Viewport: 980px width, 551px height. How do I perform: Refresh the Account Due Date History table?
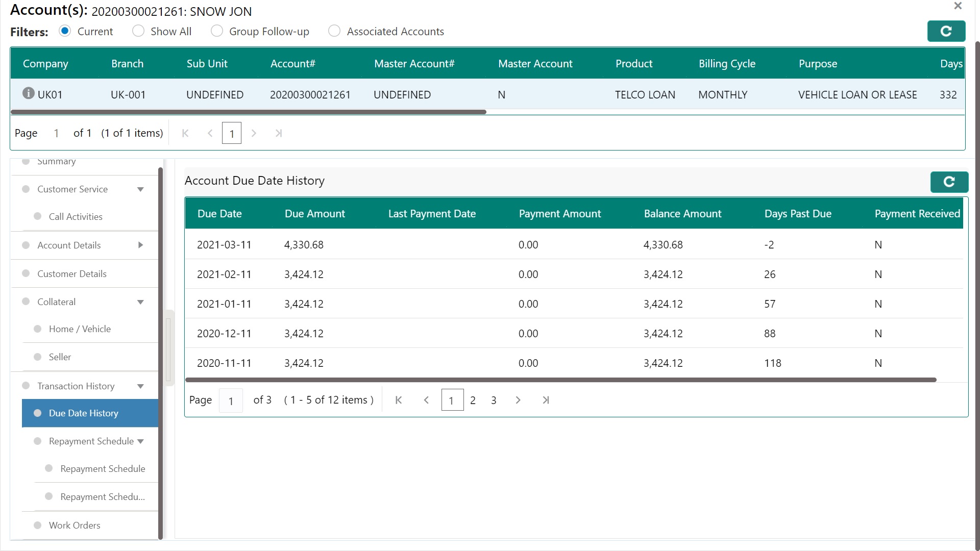(949, 182)
